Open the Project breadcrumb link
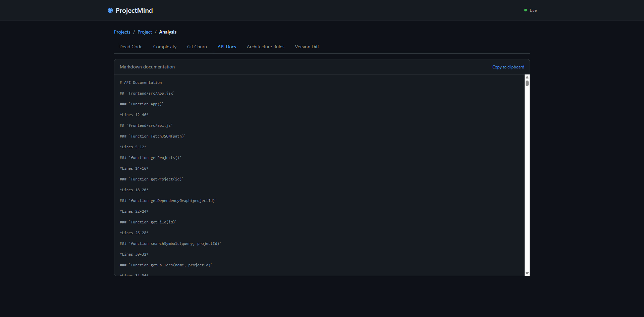 (145, 32)
